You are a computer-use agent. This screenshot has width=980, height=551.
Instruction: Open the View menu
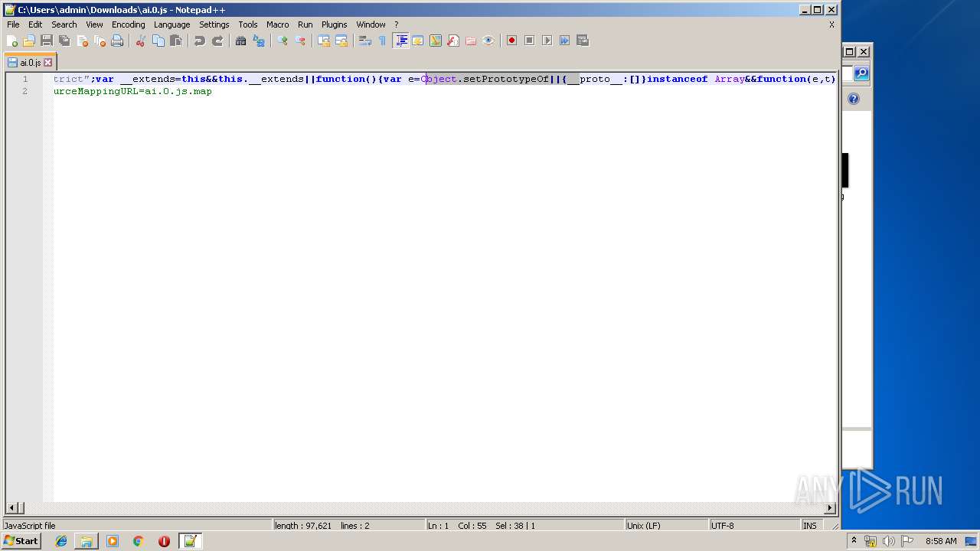(94, 24)
